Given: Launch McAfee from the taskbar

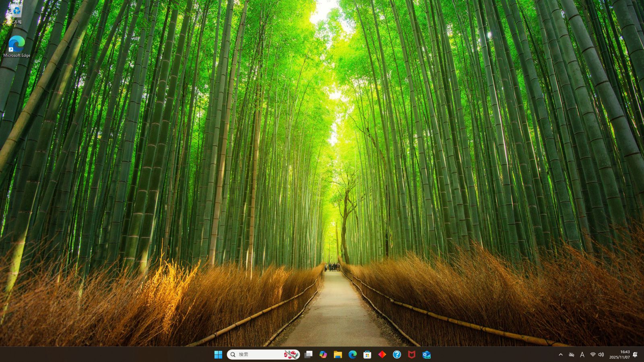Looking at the screenshot, I should point(411,354).
